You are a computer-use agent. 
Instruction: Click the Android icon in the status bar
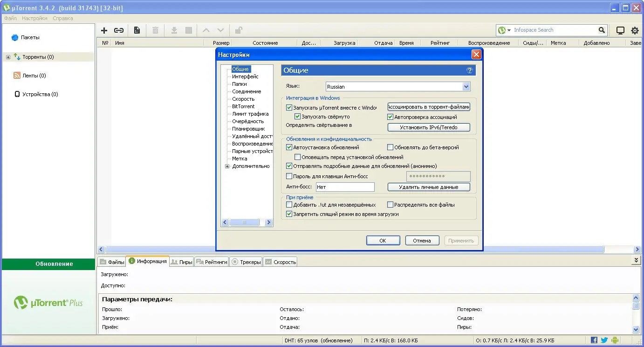click(x=615, y=340)
